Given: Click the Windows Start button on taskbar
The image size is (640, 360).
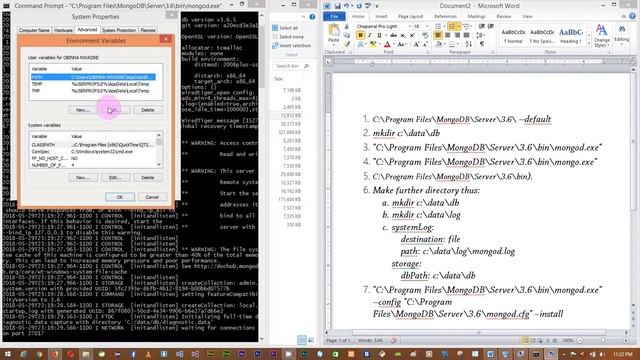Looking at the screenshot, I should (x=7, y=354).
